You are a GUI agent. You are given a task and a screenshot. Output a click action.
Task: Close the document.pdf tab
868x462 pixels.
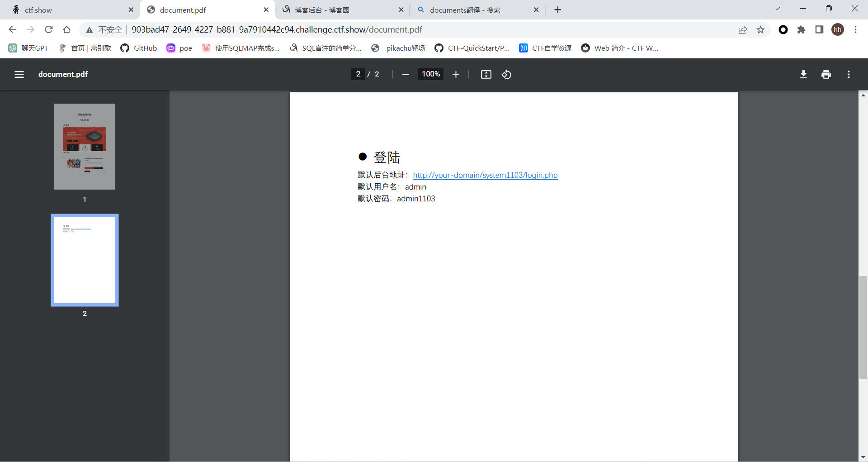click(x=266, y=10)
